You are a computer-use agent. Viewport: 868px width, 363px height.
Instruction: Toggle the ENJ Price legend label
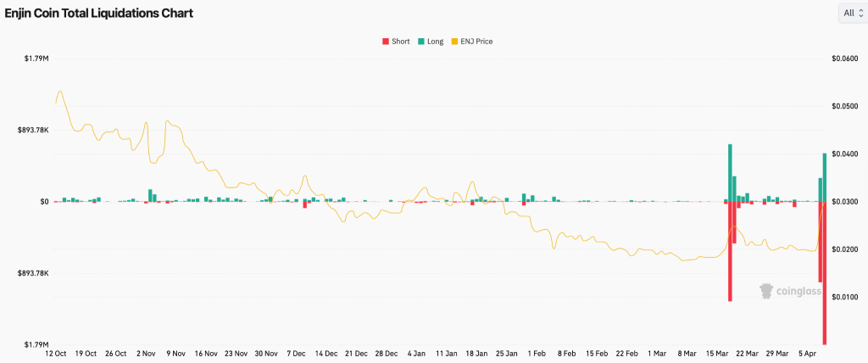tap(477, 41)
